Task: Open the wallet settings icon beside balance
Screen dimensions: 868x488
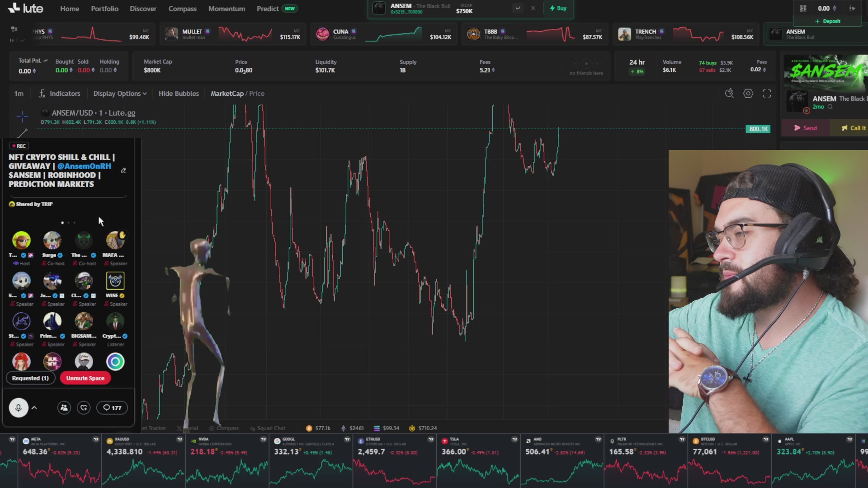Action: tap(852, 8)
